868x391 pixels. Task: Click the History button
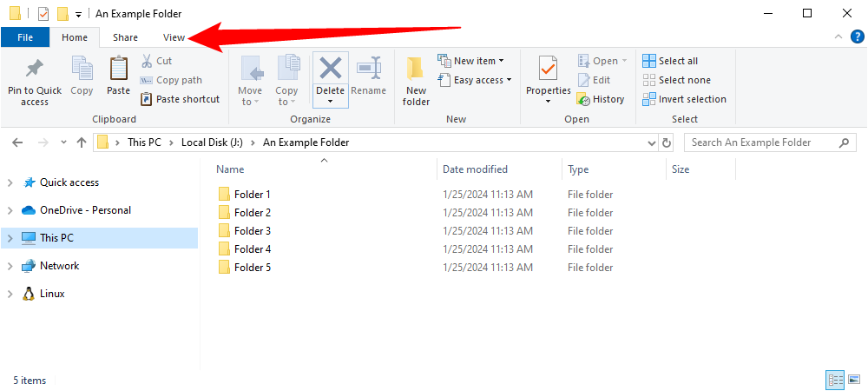coord(601,99)
